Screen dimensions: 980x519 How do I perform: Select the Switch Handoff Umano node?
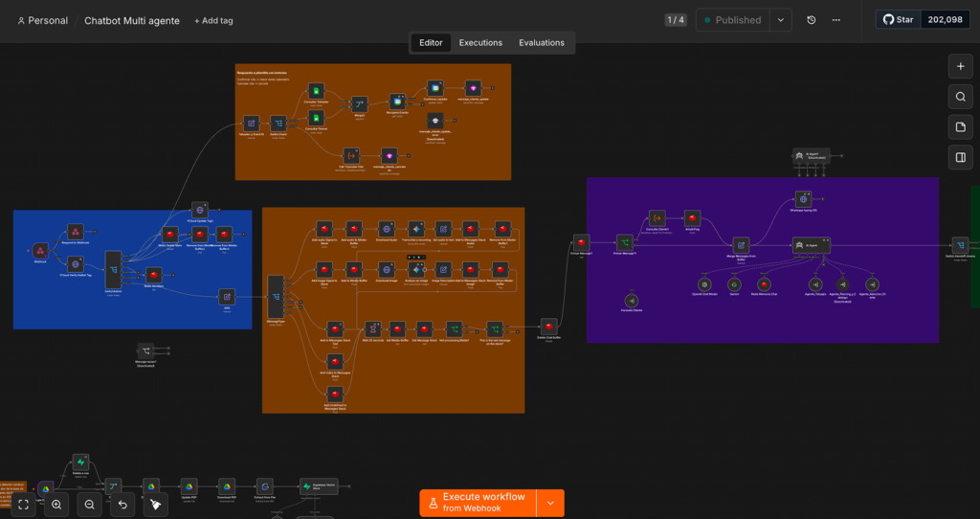pos(960,245)
